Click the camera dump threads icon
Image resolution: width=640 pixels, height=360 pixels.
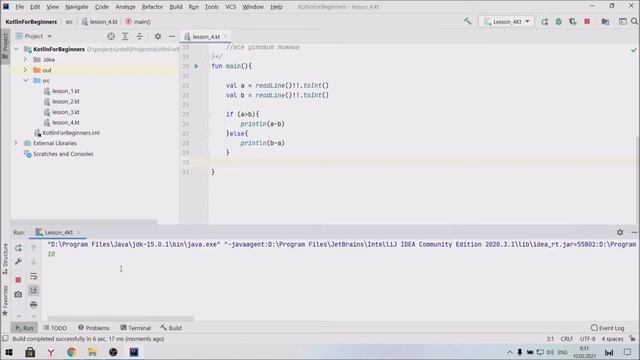pos(18,294)
